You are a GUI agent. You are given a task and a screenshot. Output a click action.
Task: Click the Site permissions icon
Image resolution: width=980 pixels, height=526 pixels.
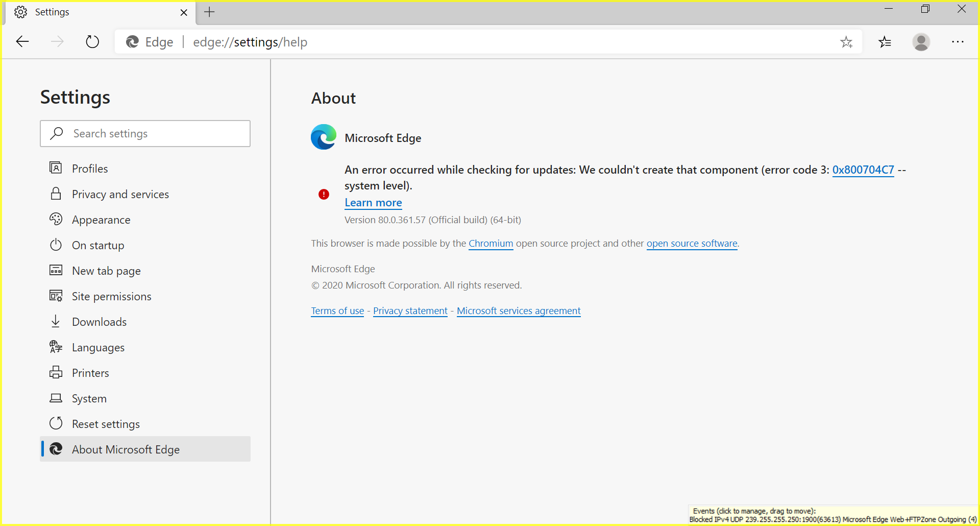pos(56,296)
